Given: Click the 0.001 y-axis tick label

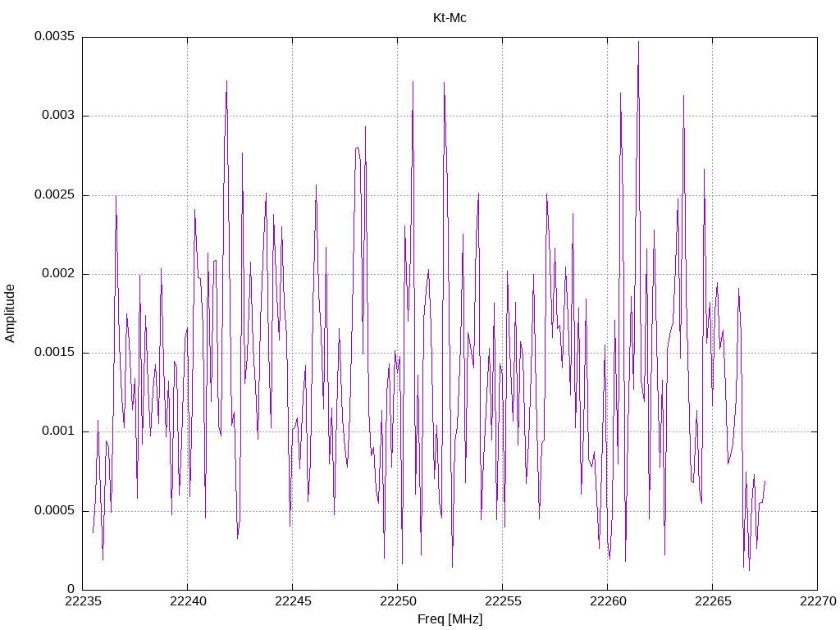Looking at the screenshot, I should point(58,431).
